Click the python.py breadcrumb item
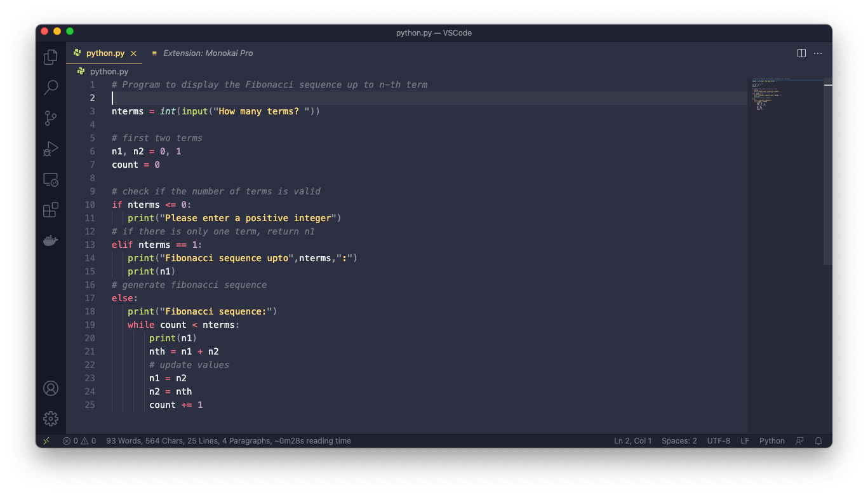 (x=109, y=71)
